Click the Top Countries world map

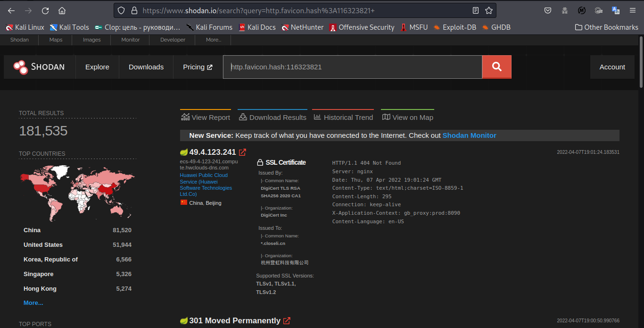tap(77, 193)
